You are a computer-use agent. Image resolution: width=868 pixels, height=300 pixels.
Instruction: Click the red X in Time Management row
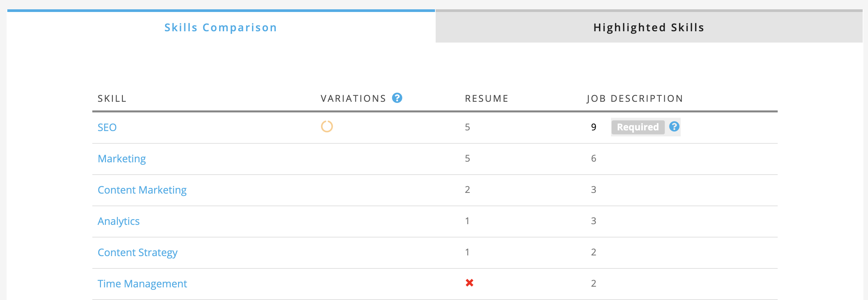(470, 283)
